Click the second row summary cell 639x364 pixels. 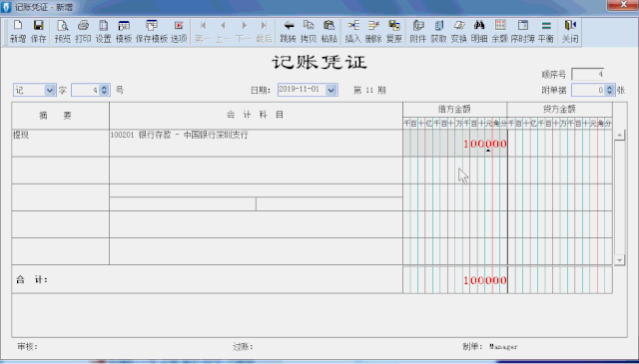click(60, 171)
